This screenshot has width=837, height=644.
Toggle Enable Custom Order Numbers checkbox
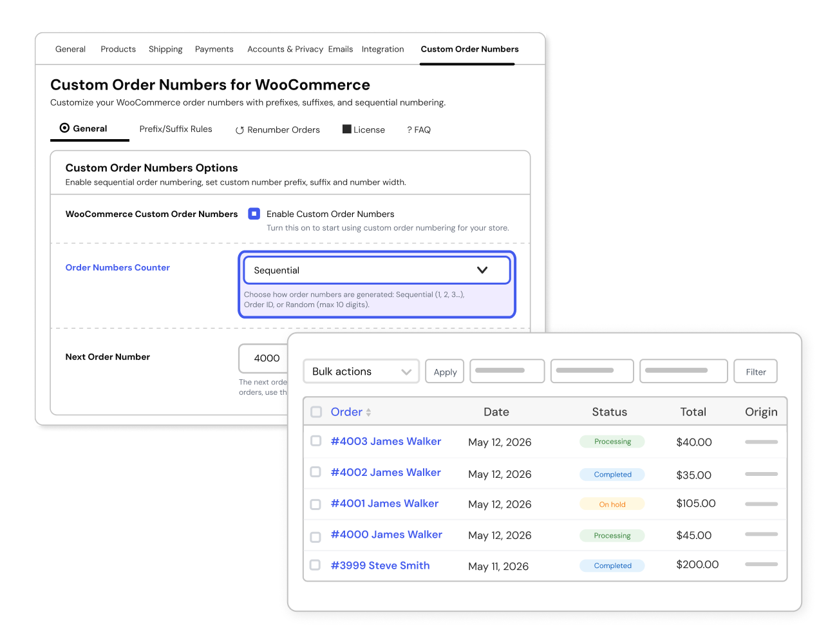254,214
